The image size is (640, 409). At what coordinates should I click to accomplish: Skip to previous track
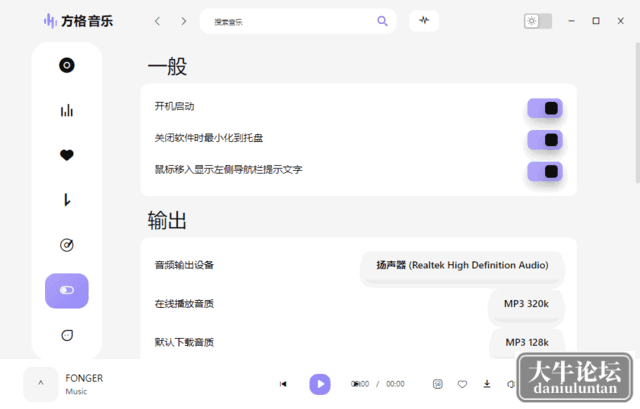pyautogui.click(x=283, y=384)
